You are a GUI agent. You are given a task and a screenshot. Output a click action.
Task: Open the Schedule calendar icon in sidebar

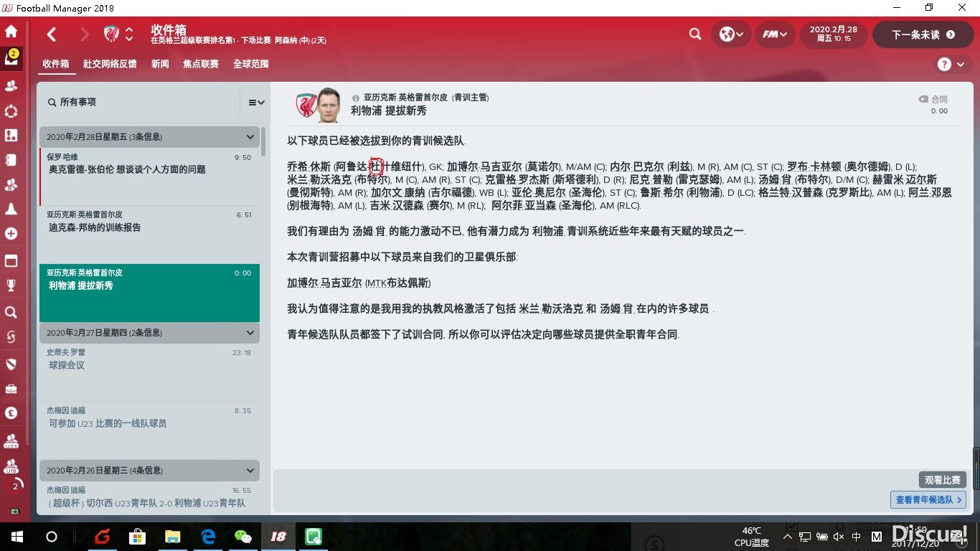pyautogui.click(x=11, y=260)
